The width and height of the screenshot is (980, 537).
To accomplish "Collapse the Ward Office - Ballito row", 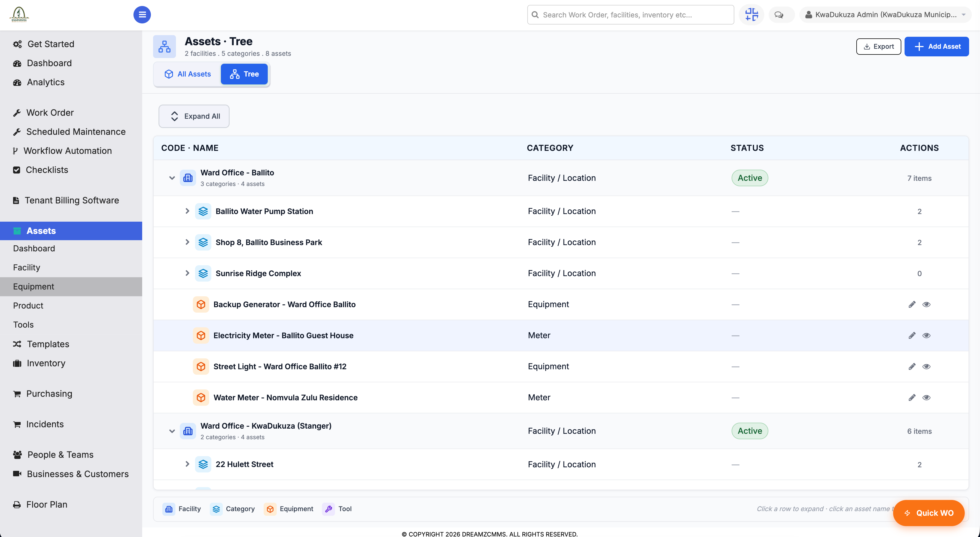I will [172, 178].
